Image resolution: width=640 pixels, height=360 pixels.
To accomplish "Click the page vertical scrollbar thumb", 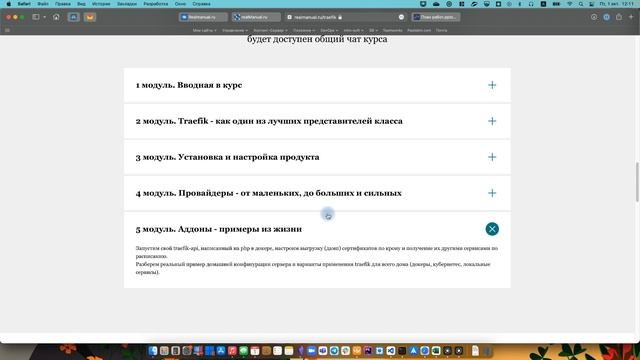I will 637,182.
